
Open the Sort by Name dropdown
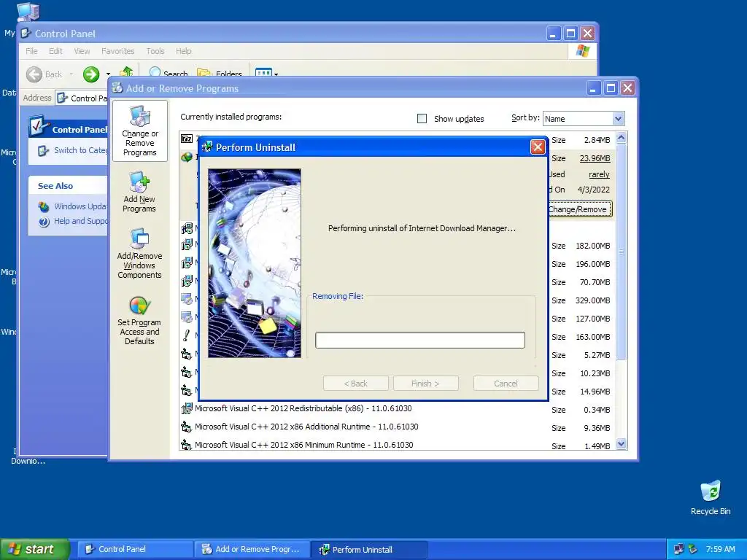tap(618, 119)
